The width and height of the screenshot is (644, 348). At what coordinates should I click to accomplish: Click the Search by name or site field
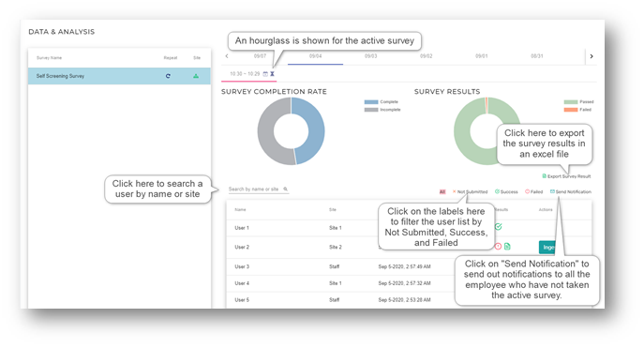pyautogui.click(x=259, y=189)
